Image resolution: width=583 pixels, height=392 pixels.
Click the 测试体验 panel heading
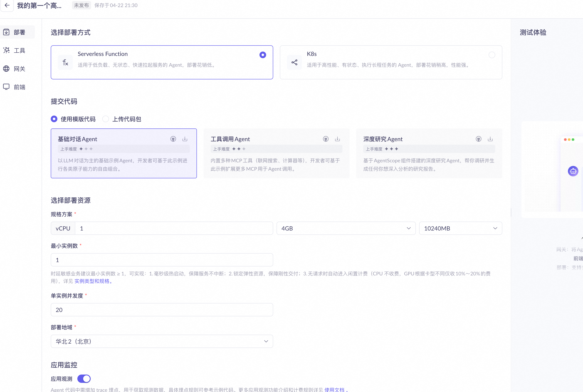pyautogui.click(x=533, y=32)
